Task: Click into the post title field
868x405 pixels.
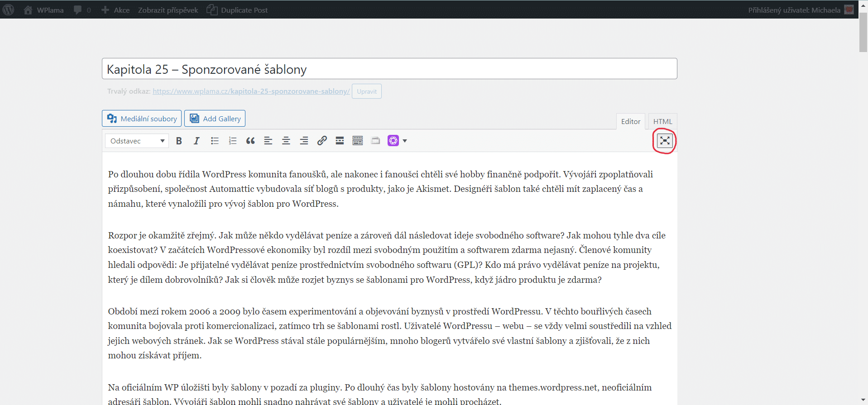Action: click(389, 69)
